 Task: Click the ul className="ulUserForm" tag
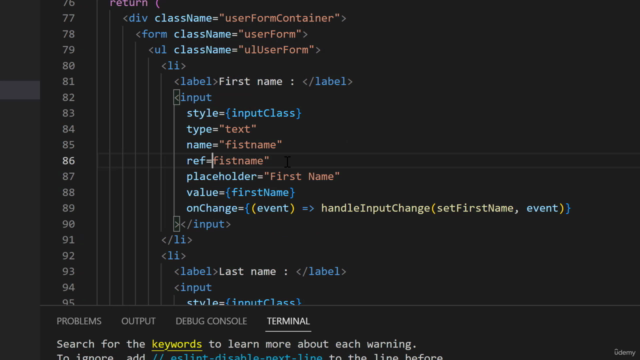click(234, 50)
